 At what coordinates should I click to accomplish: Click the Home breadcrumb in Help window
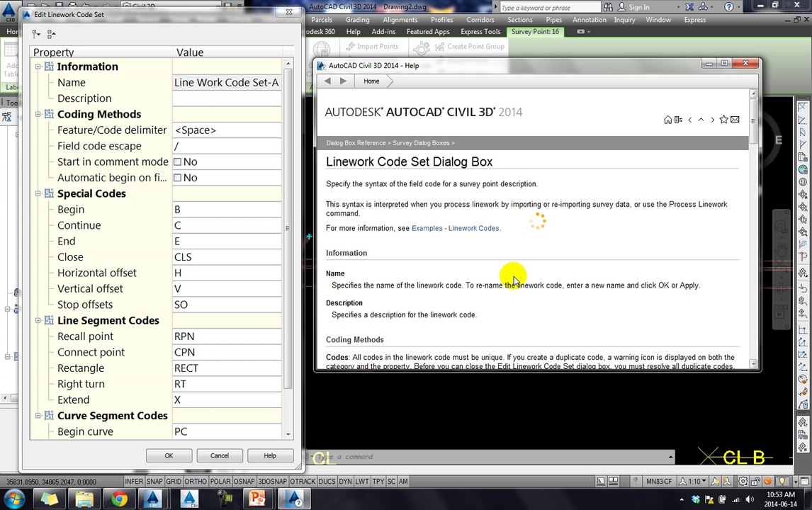pos(371,81)
